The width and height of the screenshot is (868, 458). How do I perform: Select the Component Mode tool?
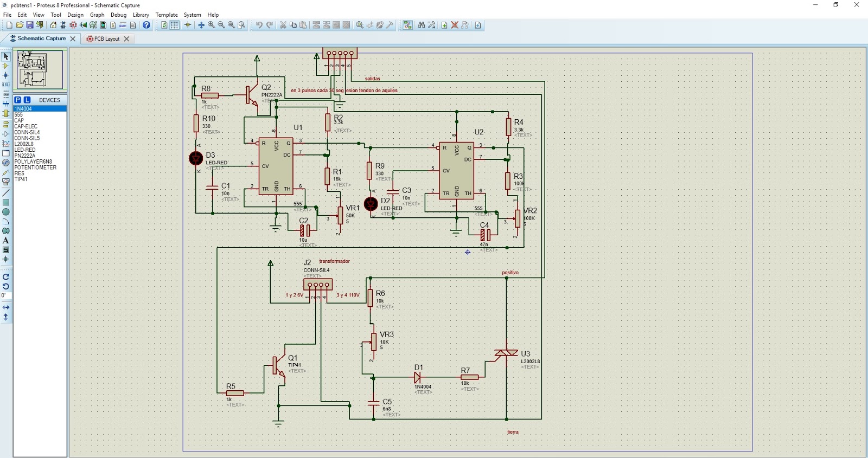pos(6,66)
